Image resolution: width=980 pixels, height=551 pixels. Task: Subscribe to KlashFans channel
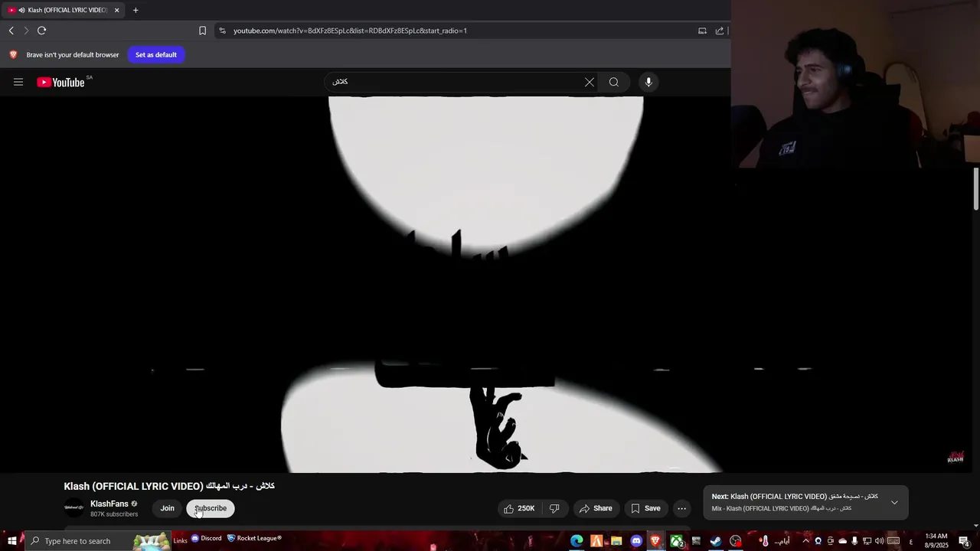tap(211, 508)
